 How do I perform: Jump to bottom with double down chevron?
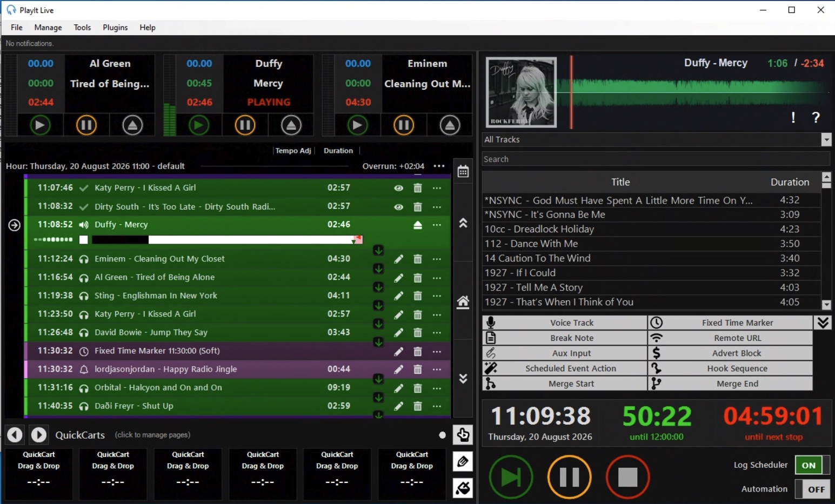[x=463, y=379]
